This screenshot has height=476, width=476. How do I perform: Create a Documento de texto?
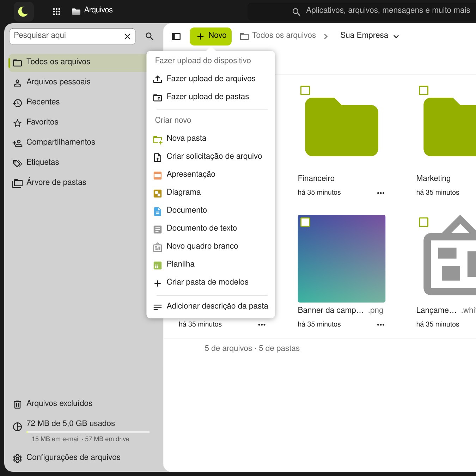point(210,228)
